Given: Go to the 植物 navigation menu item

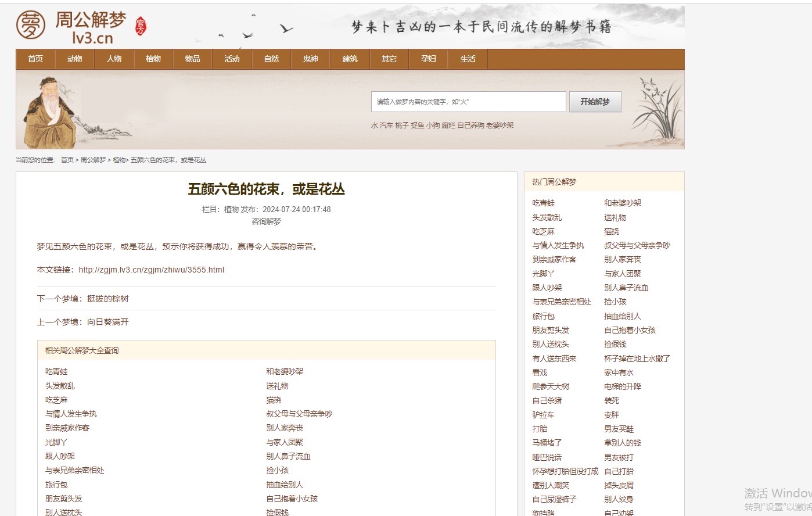Looking at the screenshot, I should pyautogui.click(x=153, y=59).
